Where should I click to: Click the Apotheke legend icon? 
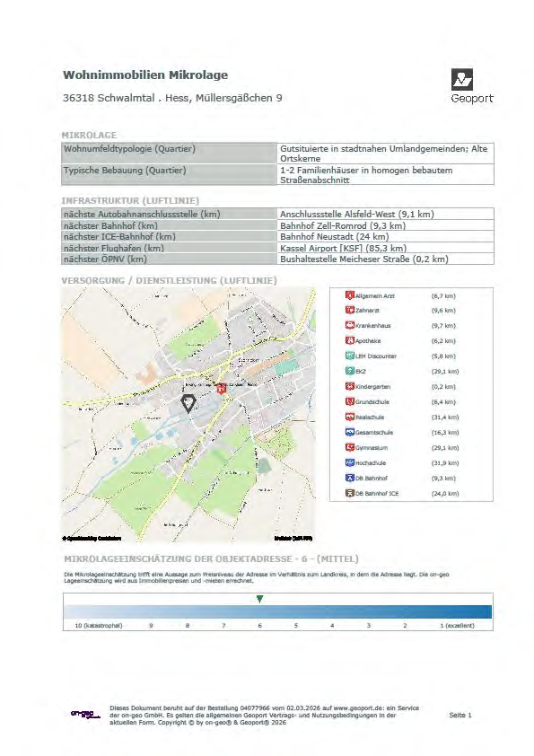350,340
